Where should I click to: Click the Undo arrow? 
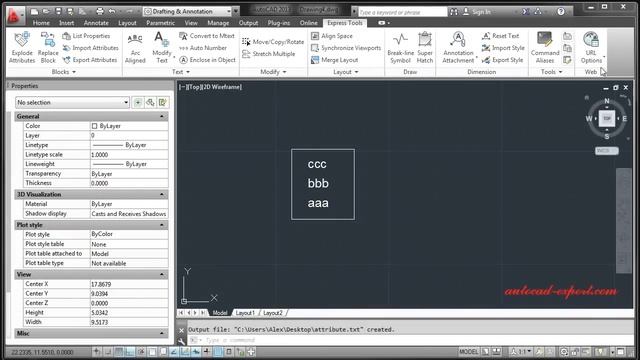pos(112,11)
